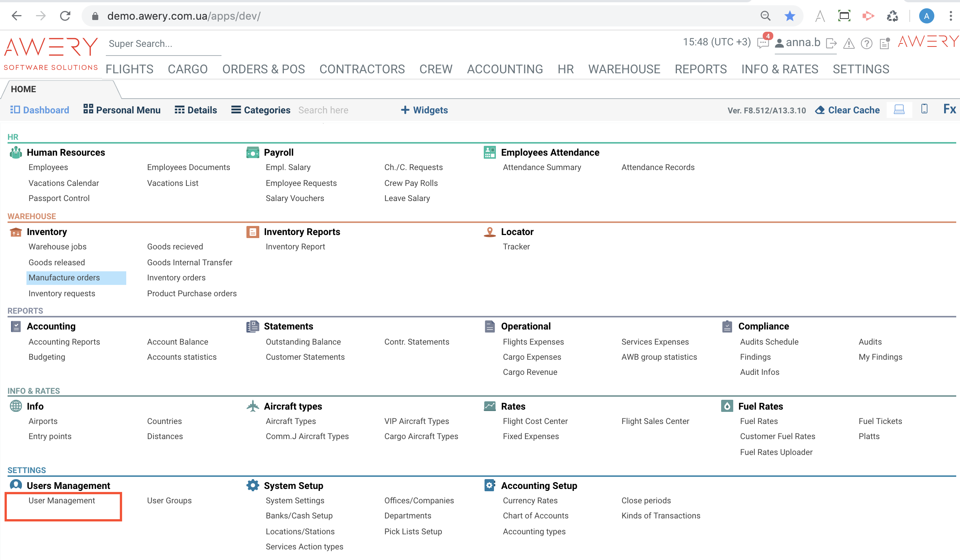This screenshot has height=560, width=960.
Task: Click the Fuel Rates drop icon
Action: point(727,406)
